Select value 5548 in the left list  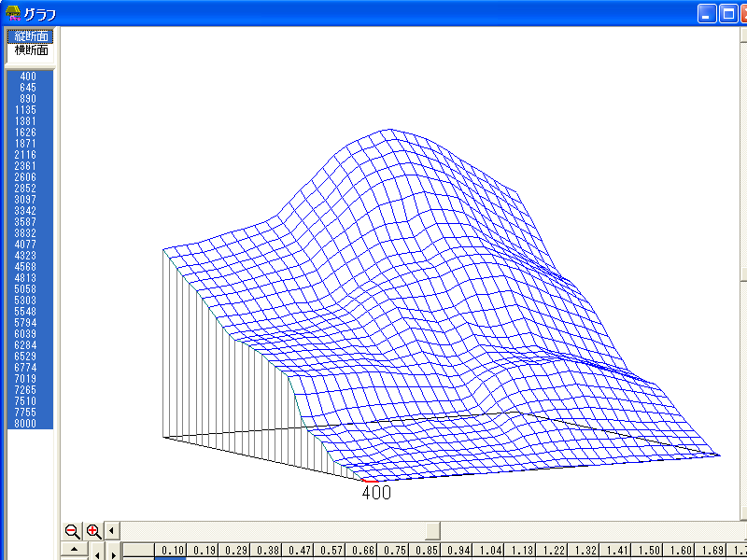[30, 312]
